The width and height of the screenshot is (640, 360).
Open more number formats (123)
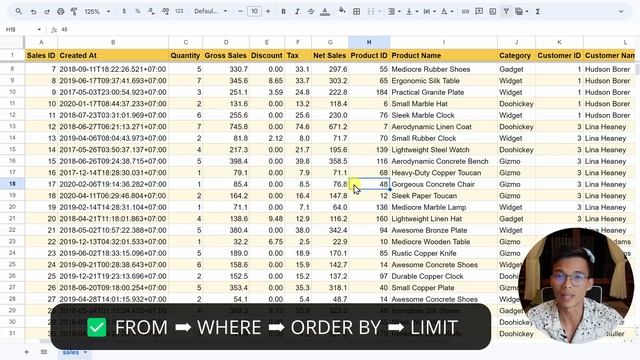coord(179,11)
